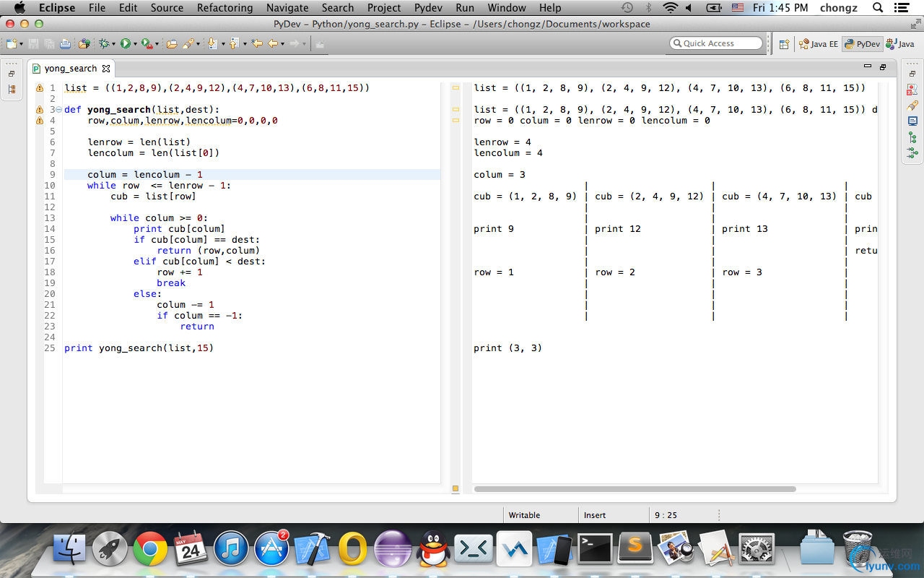Expand the Previous Annotation dropdown arrow
This screenshot has width=924, height=578.
245,44
